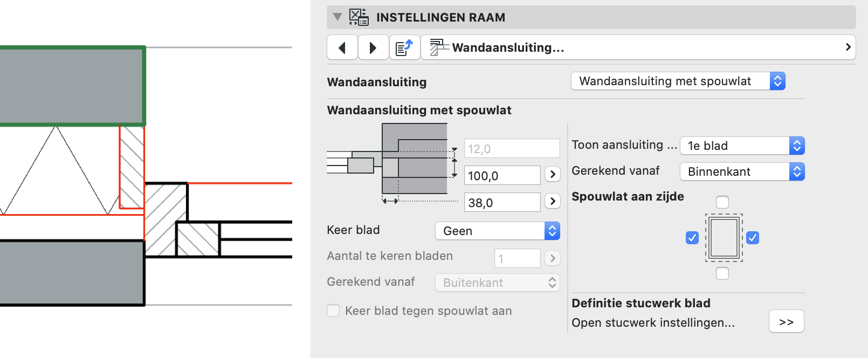Enable top side spouwlat checkbox
This screenshot has width=868, height=358.
[722, 202]
